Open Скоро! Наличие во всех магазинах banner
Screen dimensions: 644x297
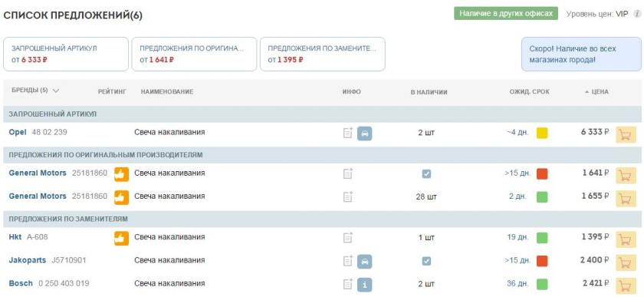point(581,54)
